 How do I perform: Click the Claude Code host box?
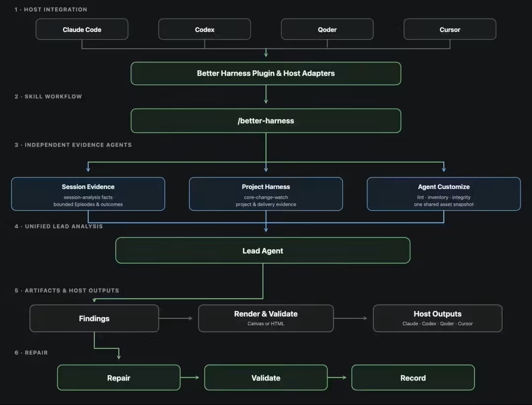82,29
